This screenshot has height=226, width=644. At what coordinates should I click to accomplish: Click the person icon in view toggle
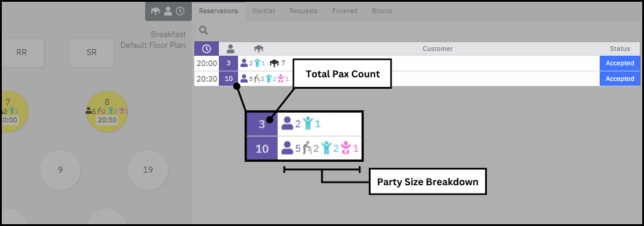click(168, 11)
